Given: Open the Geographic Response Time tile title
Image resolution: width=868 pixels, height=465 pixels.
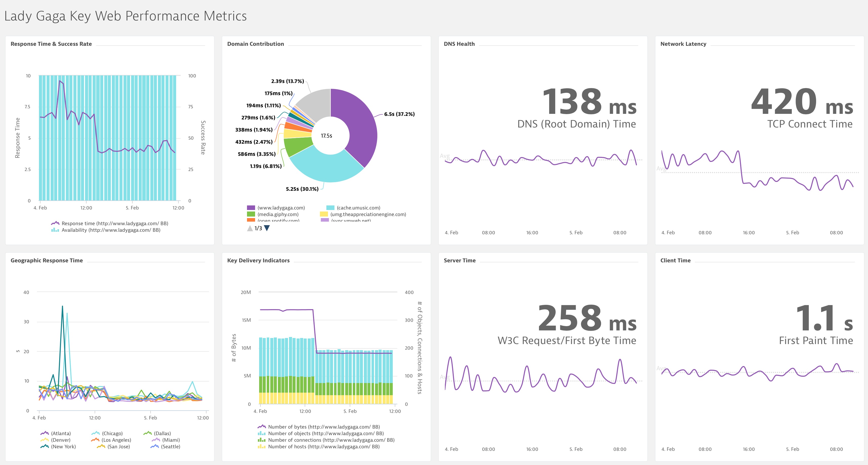Looking at the screenshot, I should [47, 261].
